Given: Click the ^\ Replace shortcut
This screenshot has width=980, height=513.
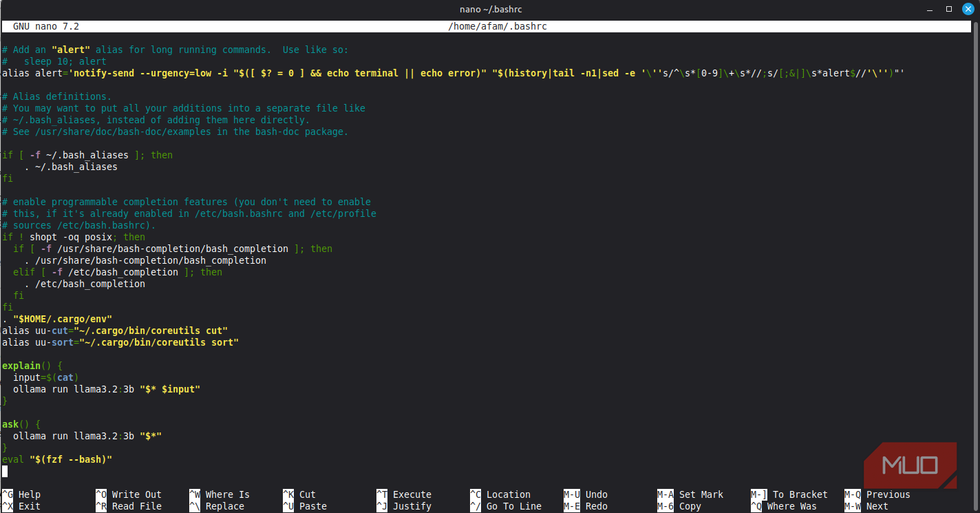Looking at the screenshot, I should 217,506.
